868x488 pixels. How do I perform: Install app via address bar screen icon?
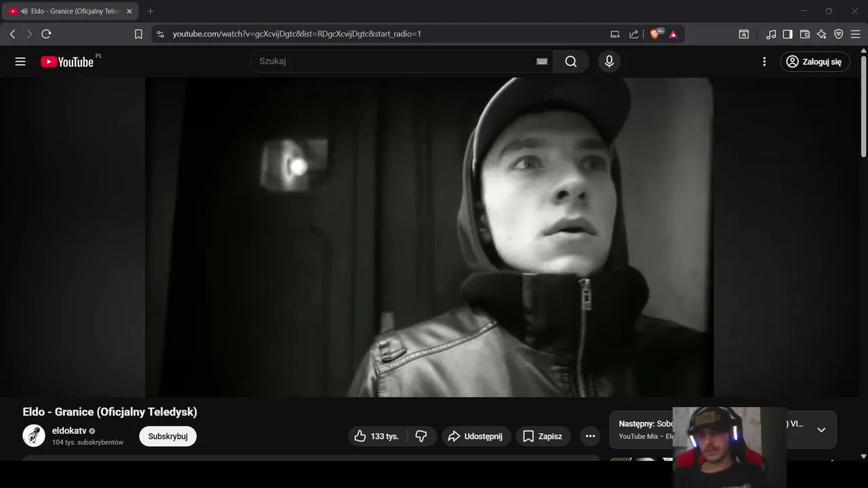(615, 34)
